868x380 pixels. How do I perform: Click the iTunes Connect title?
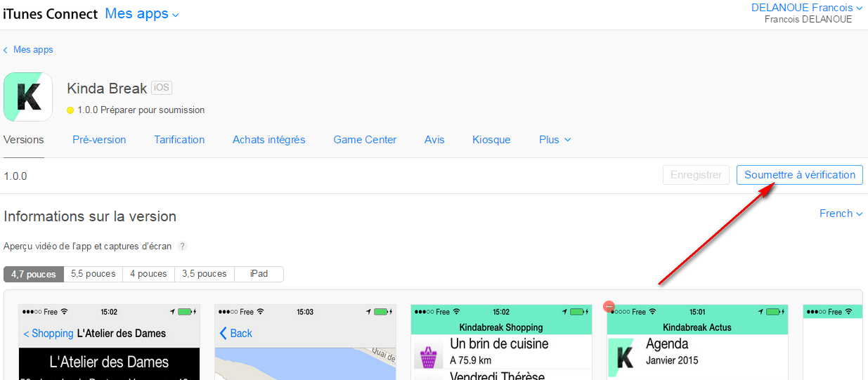tap(51, 14)
